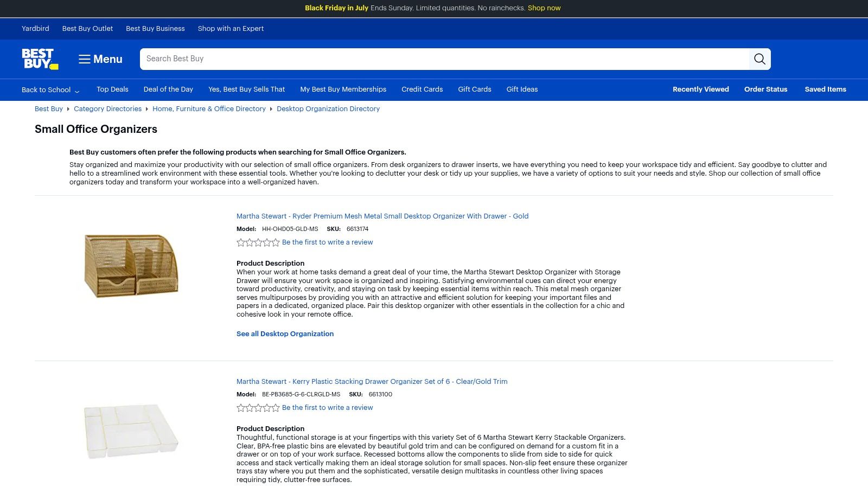Screen dimensions: 868x488
Task: Write first review for Kerry Stacking Drawer
Action: click(328, 408)
